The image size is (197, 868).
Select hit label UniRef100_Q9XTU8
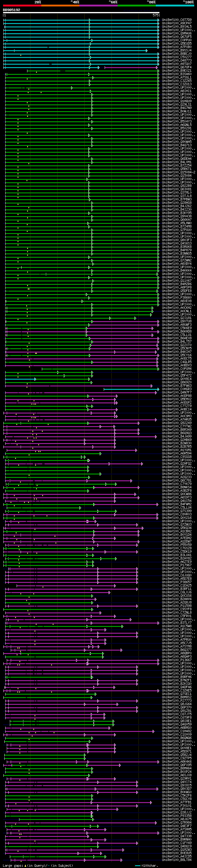[x=177, y=321]
